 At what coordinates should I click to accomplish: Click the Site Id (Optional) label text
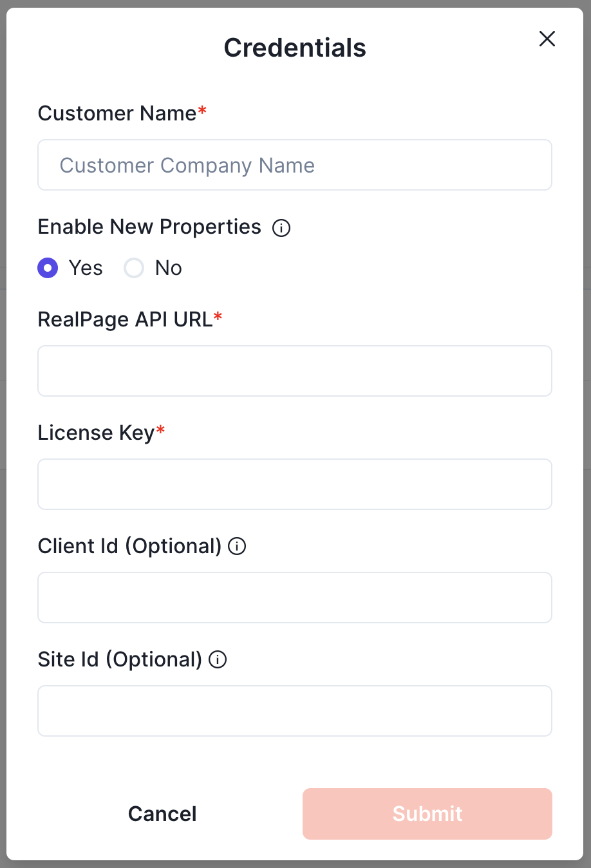[x=120, y=659]
